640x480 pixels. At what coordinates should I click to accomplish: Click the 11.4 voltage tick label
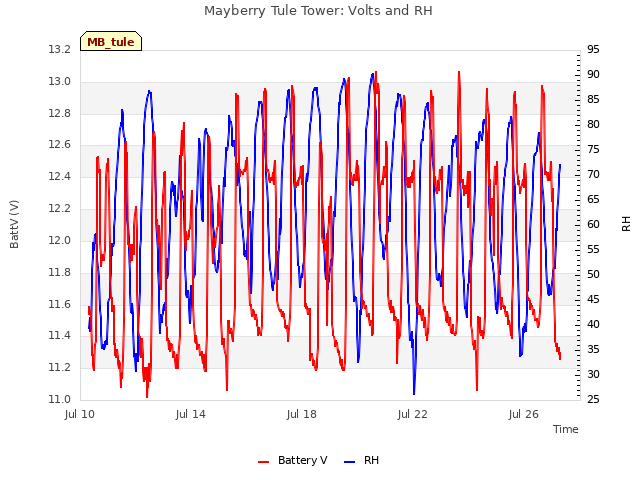[60, 336]
